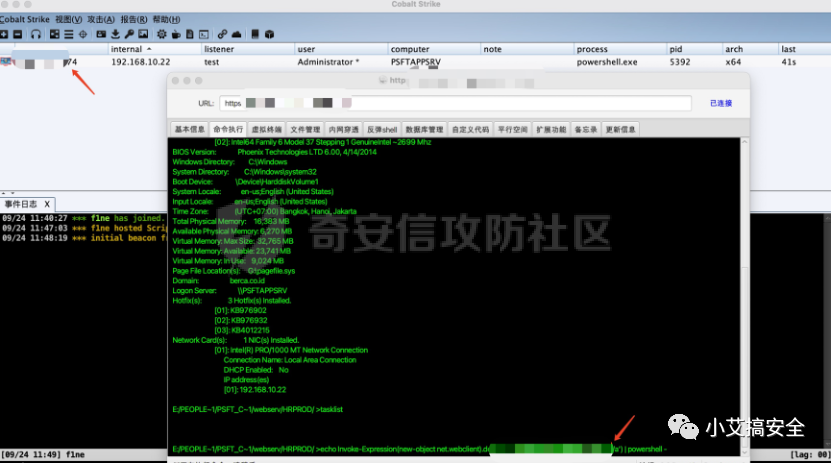832x464 pixels.
Task: Sort by the note column header
Action: pos(527,49)
